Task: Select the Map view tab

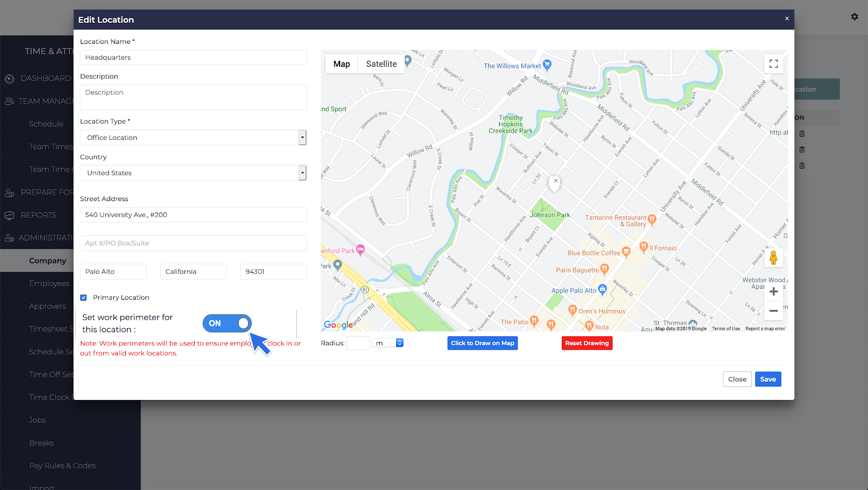Action: tap(342, 64)
